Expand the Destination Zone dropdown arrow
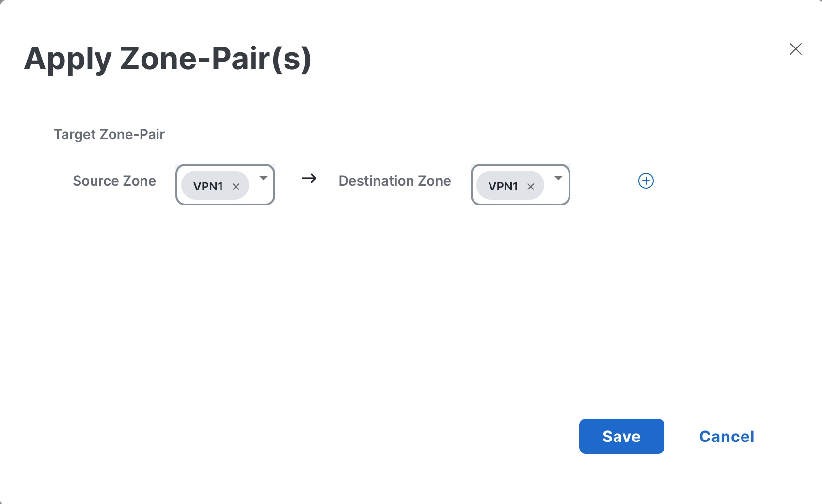The height and width of the screenshot is (504, 822). 558,178
